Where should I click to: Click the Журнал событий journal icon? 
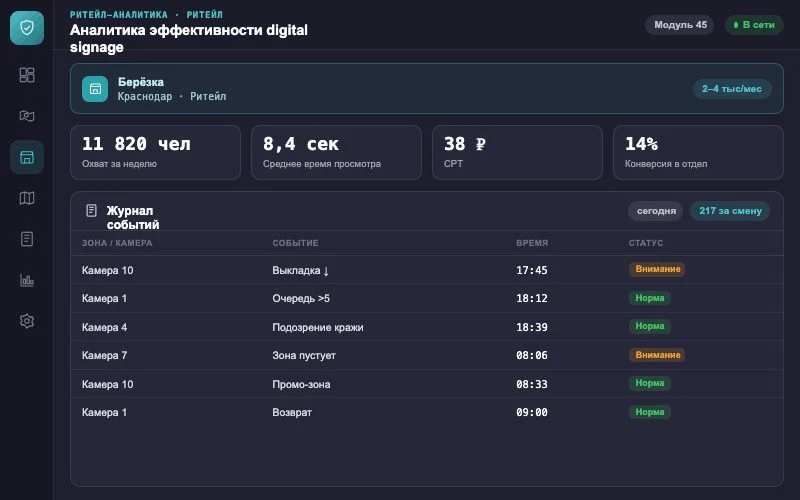click(x=91, y=210)
